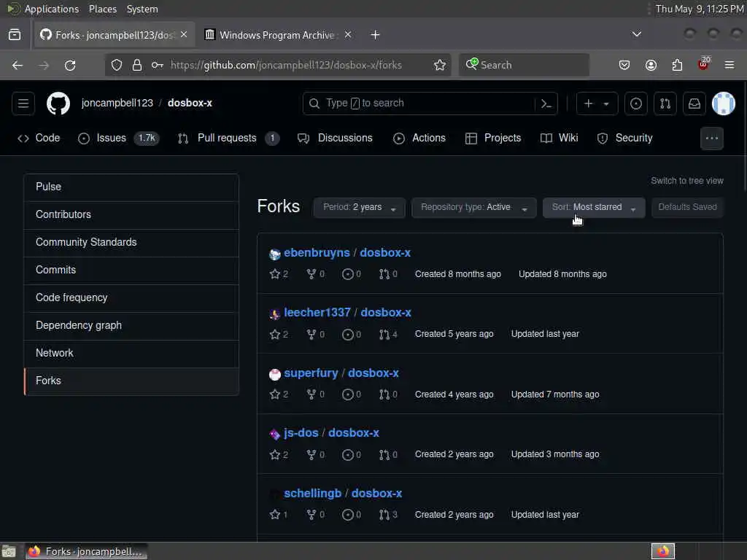The height and width of the screenshot is (560, 747).
Task: Click star count of ebenbruyns fork
Action: coord(279,274)
